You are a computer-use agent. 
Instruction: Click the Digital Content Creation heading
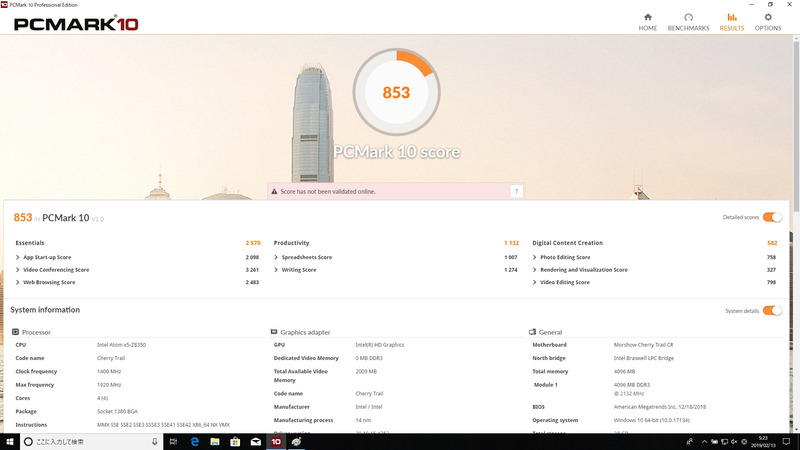click(x=567, y=243)
